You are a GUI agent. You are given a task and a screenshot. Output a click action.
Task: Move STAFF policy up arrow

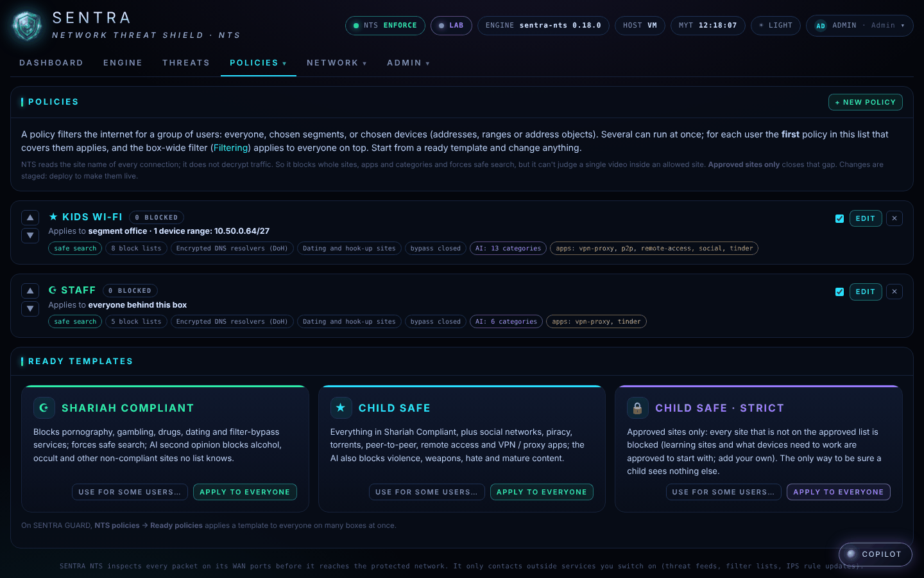click(30, 291)
